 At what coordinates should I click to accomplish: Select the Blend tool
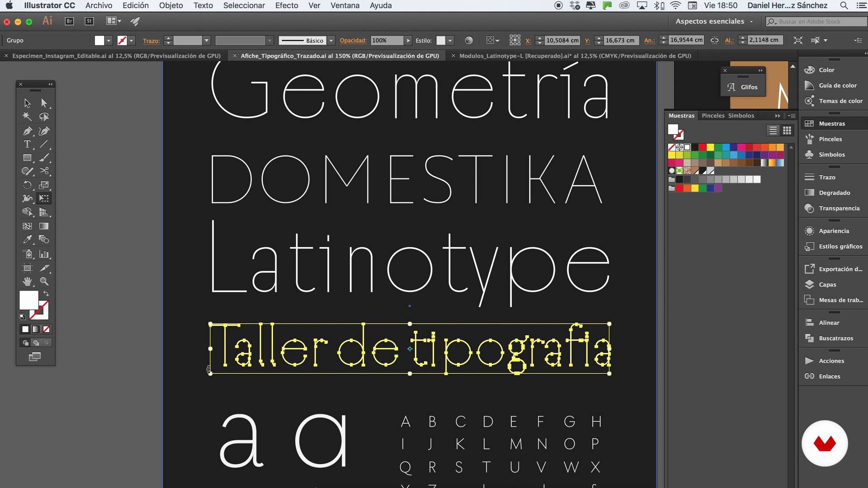[x=44, y=239]
